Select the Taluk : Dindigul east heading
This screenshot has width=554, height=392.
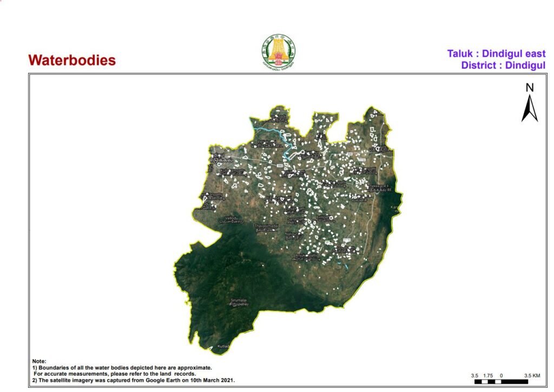pos(496,54)
